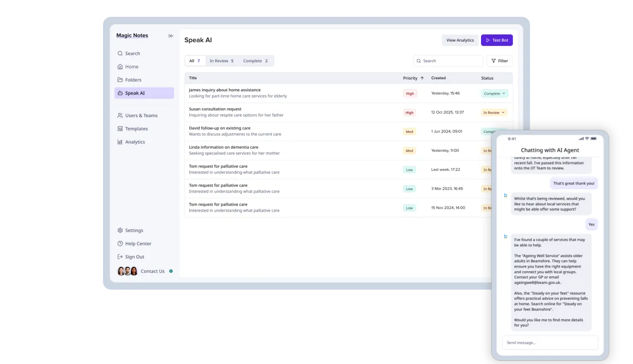Screen dimensions: 633x364
Task: Expand the In Review status dropdown for Susan
Action: point(494,112)
